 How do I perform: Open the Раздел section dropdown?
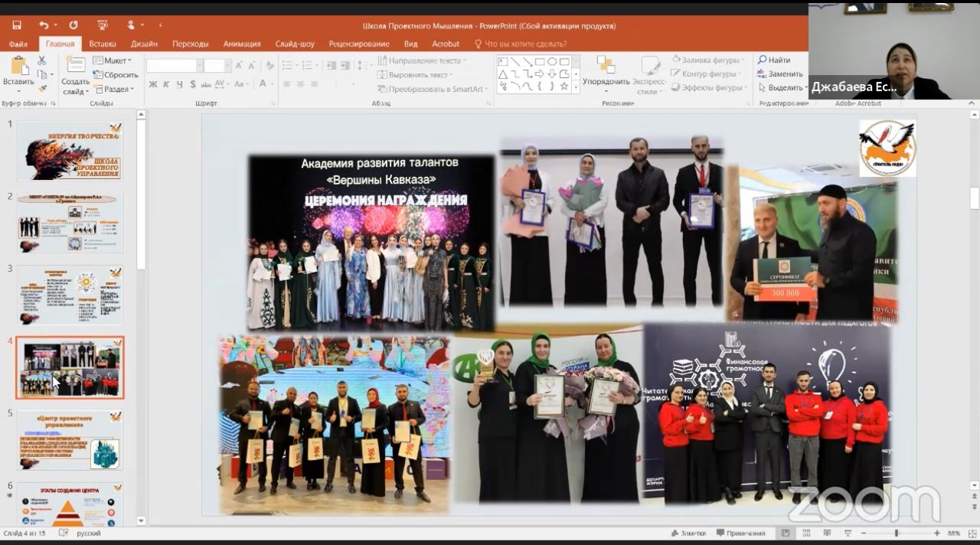tap(113, 89)
